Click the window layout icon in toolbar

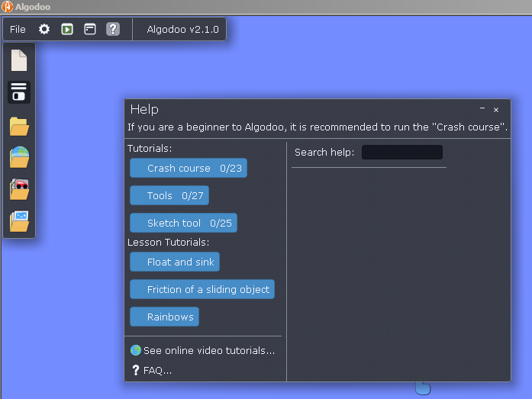(x=90, y=30)
